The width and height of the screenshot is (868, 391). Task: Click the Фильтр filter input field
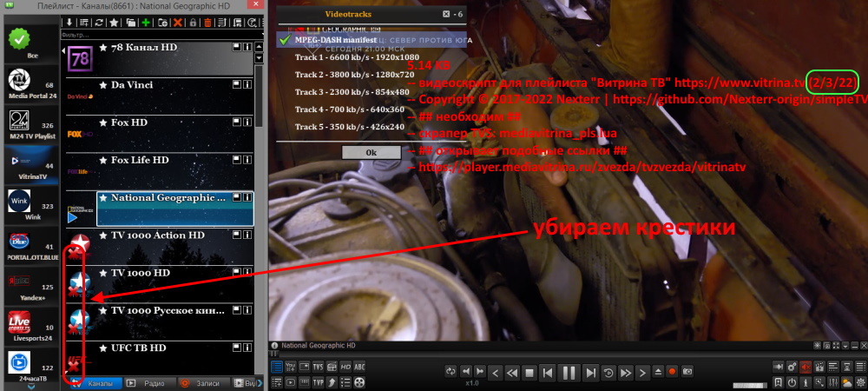160,35
